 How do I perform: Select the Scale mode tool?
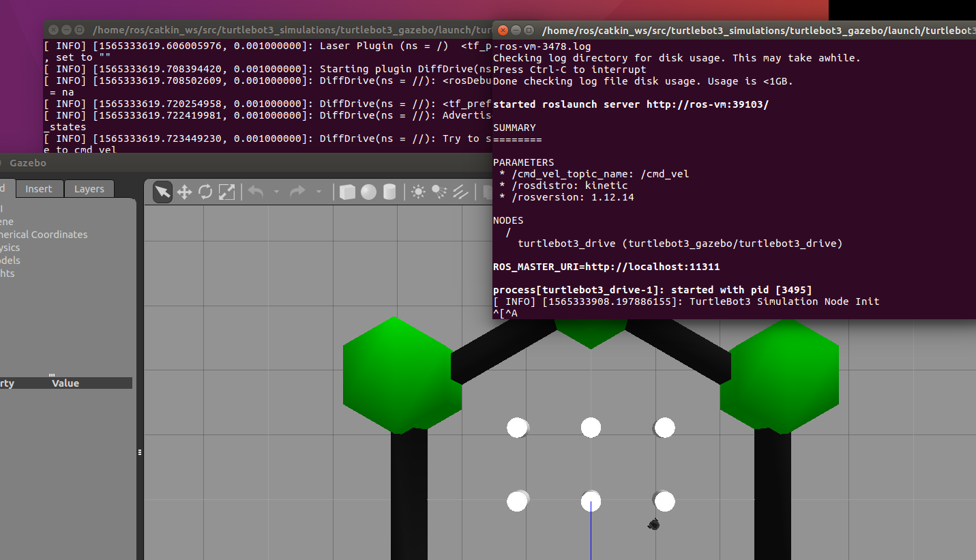click(x=227, y=192)
